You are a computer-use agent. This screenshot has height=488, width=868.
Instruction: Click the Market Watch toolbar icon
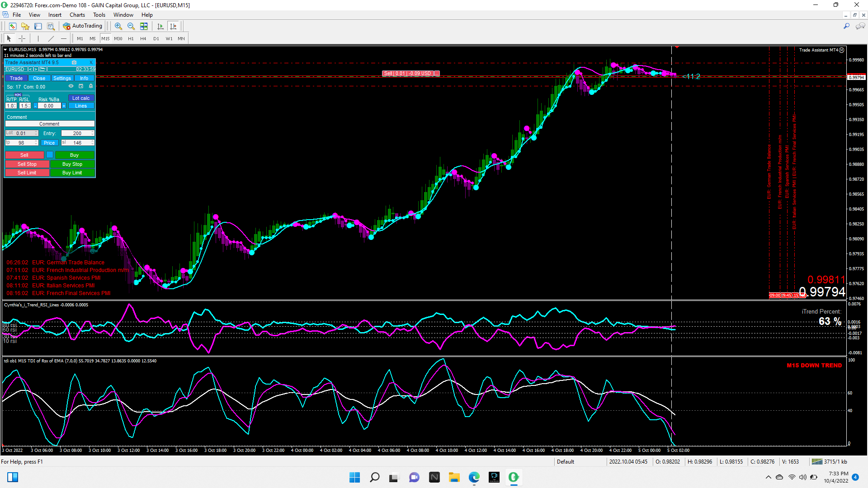point(13,26)
